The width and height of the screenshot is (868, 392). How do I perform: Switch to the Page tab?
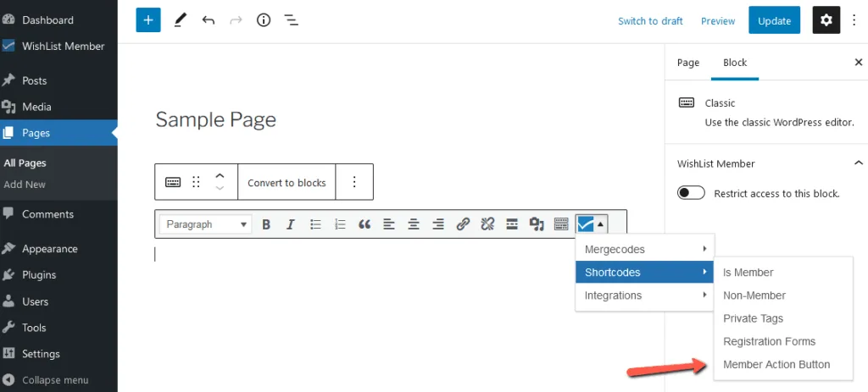(x=688, y=63)
